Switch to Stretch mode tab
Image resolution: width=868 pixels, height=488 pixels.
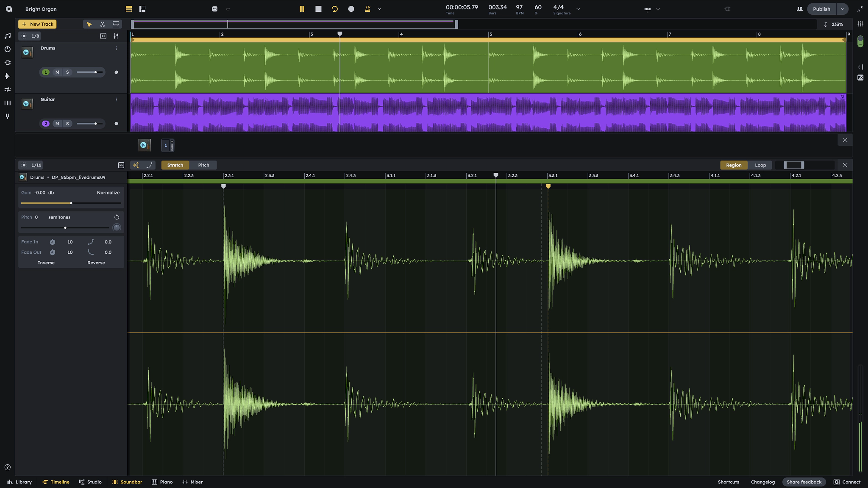[x=175, y=165]
